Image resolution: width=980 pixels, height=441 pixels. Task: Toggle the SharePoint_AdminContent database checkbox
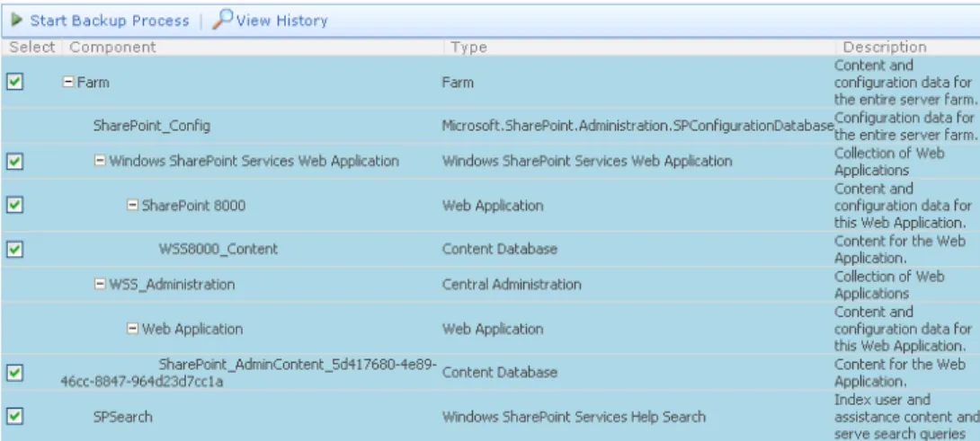tap(15, 372)
